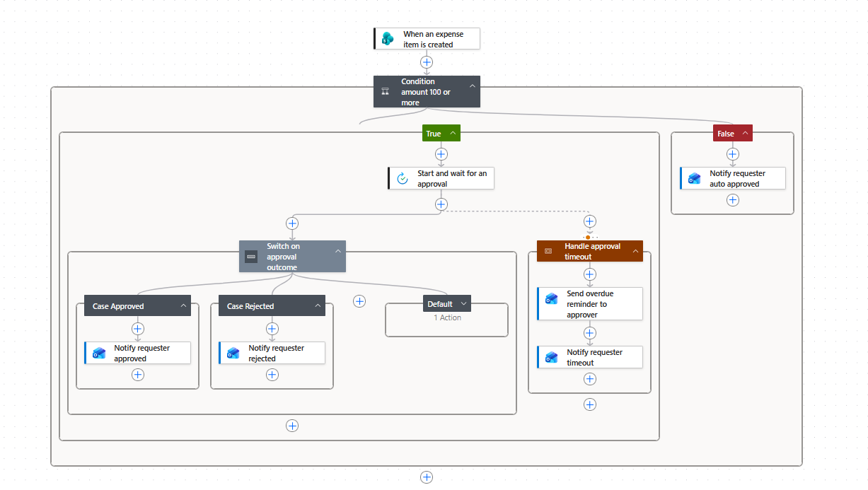The height and width of the screenshot is (490, 868).
Task: Collapse the Case Approved branch
Action: (x=183, y=305)
